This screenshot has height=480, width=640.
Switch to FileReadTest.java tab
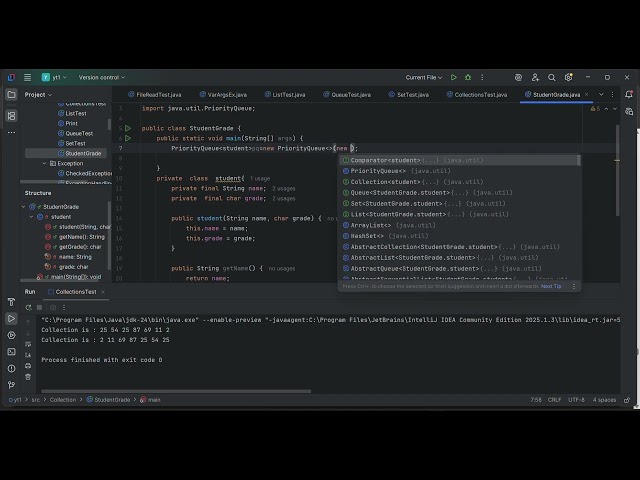[155, 95]
